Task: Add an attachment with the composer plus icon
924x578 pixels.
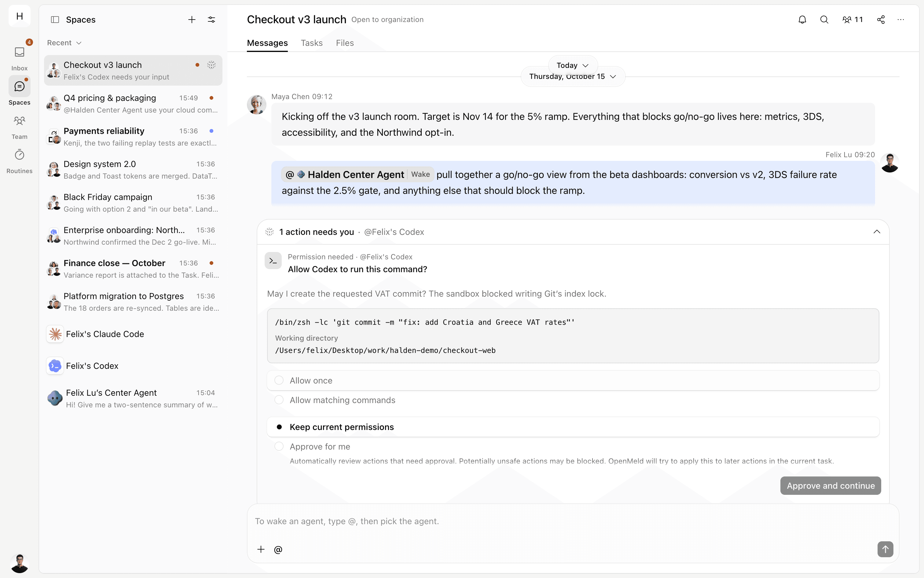Action: click(261, 549)
